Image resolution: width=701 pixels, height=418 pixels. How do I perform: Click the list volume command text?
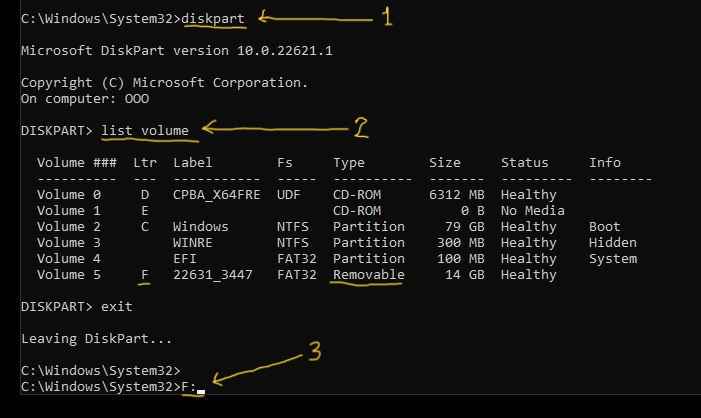pos(145,131)
